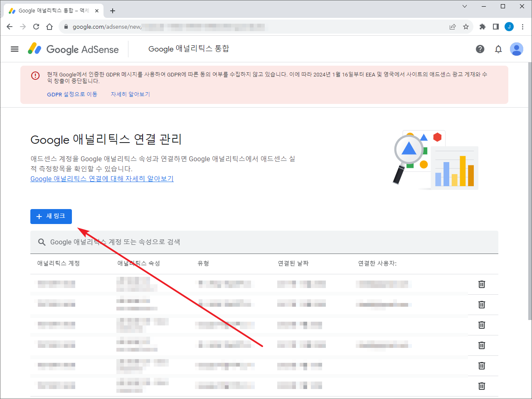Click the site lock icon in address bar
The image size is (532, 399).
tap(66, 27)
